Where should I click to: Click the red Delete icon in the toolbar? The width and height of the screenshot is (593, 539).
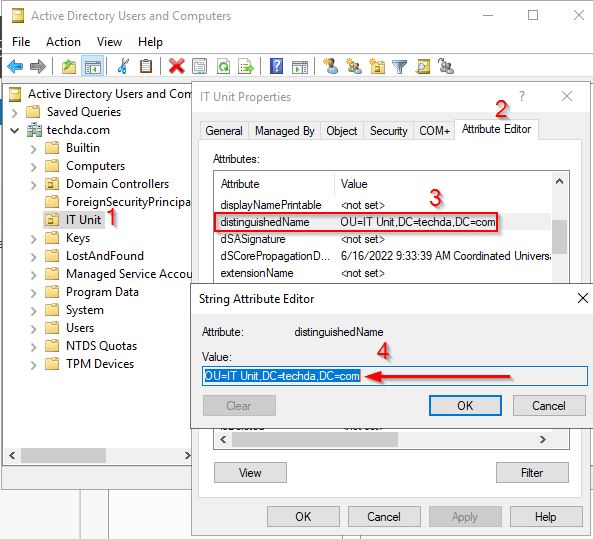176,67
